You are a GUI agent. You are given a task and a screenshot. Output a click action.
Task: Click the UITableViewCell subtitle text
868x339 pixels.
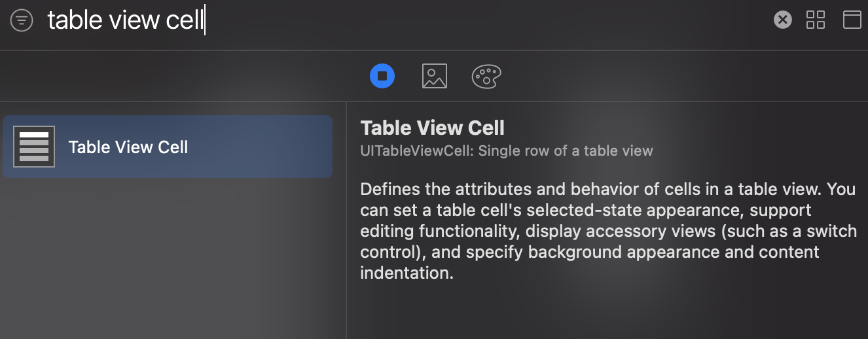click(x=507, y=151)
